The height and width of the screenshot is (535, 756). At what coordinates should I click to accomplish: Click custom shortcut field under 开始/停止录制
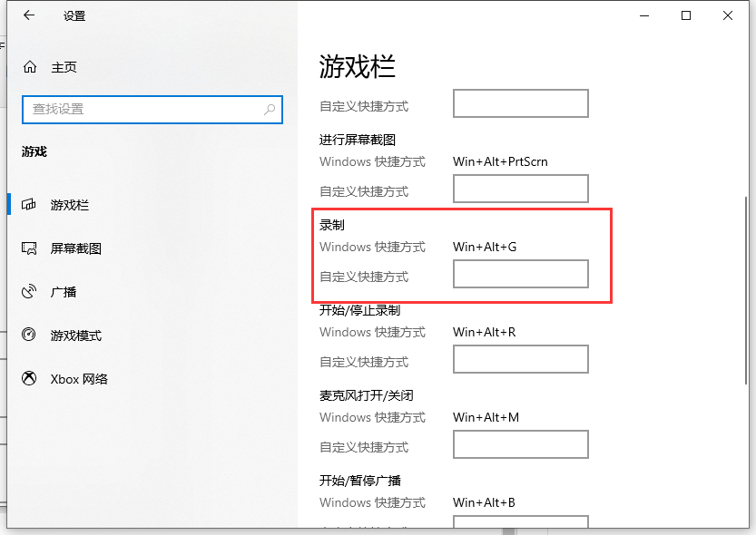pyautogui.click(x=520, y=360)
